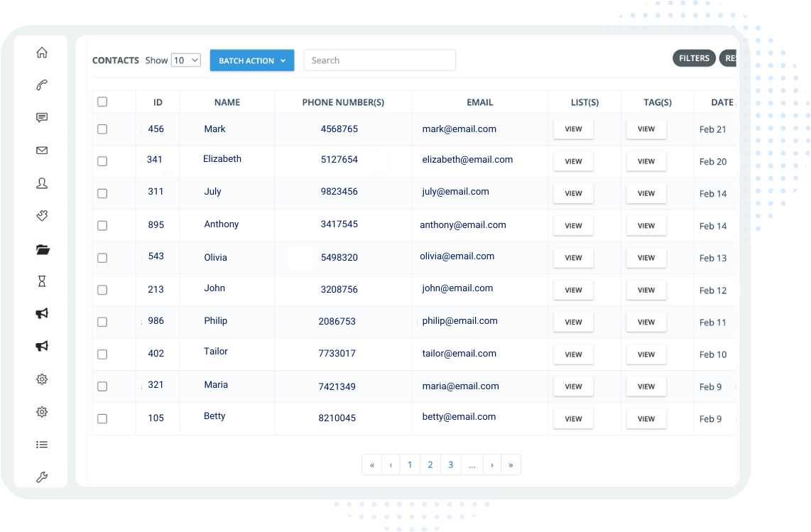Screen dimensions: 811x532
Task: View lists for John
Action: 573,290
